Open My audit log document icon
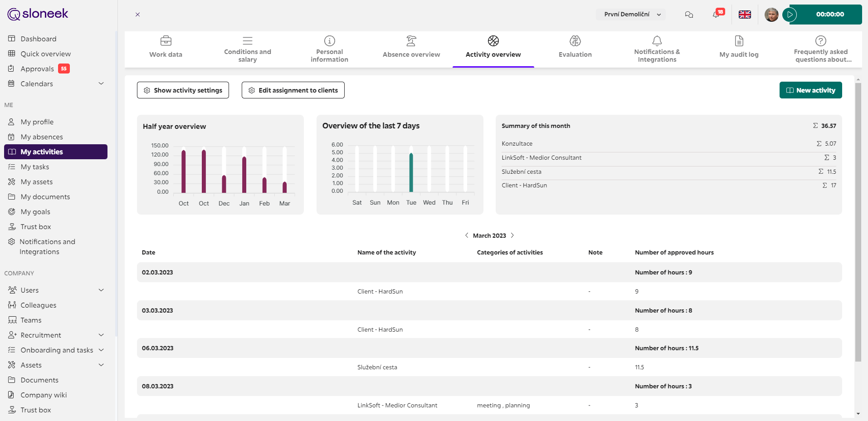Image resolution: width=868 pixels, height=421 pixels. coord(739,41)
